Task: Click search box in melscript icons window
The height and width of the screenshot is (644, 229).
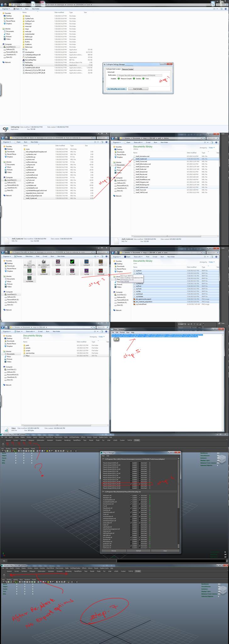Action: tap(103, 252)
